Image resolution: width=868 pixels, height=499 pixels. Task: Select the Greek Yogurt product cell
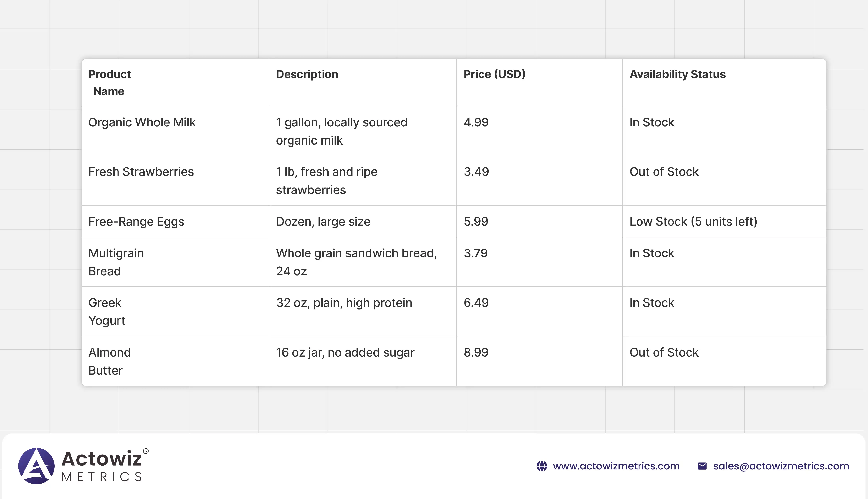[x=106, y=312]
